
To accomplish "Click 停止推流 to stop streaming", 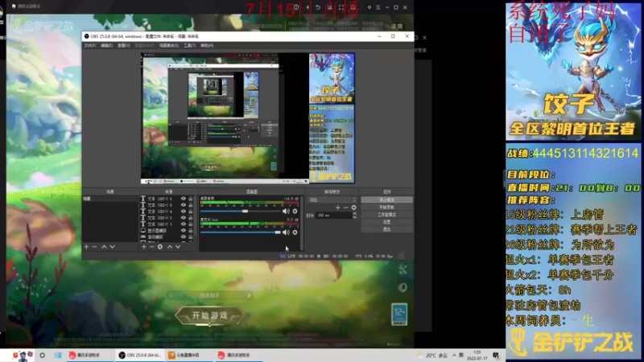I will click(387, 200).
